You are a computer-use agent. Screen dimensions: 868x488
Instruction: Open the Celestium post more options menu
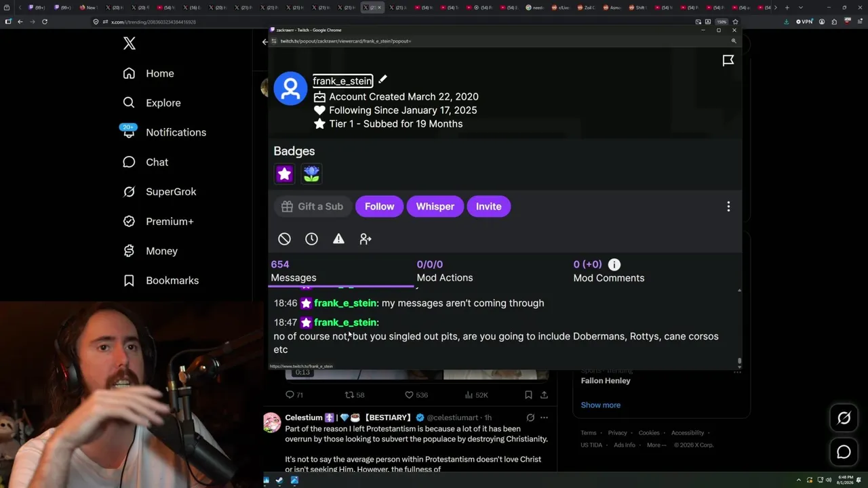point(544,418)
